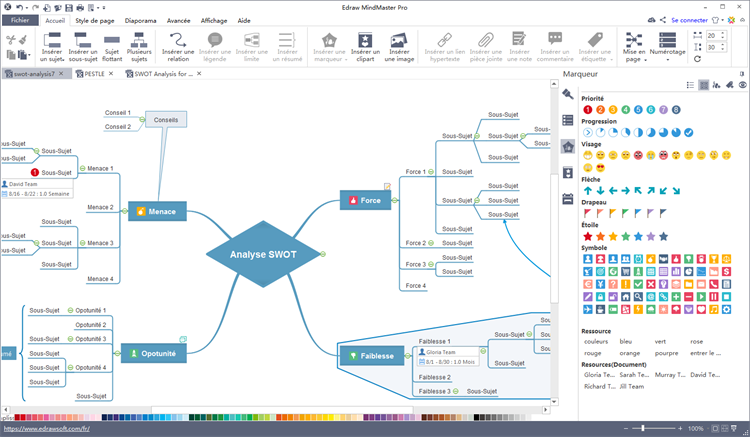The width and height of the screenshot is (750, 437).
Task: Open the outline list sidebar panel
Action: click(568, 120)
